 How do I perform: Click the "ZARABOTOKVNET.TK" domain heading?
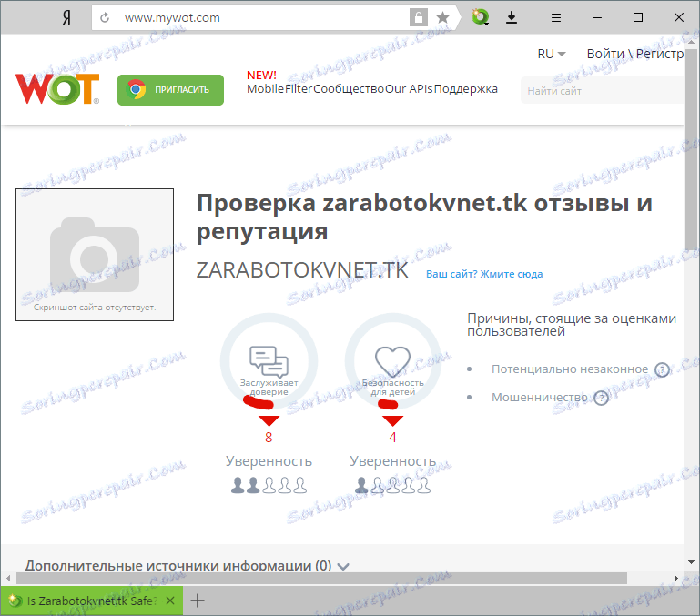[302, 270]
